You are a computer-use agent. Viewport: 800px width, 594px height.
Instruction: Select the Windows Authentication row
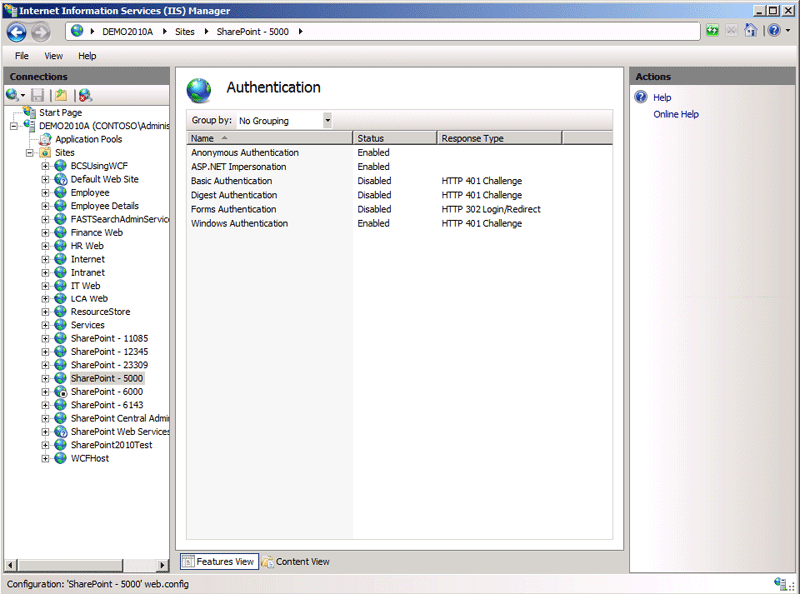point(399,224)
